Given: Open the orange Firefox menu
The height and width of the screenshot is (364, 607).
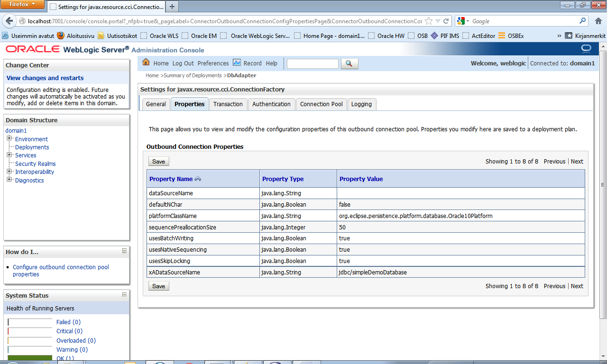Looking at the screenshot, I should pos(22,4).
